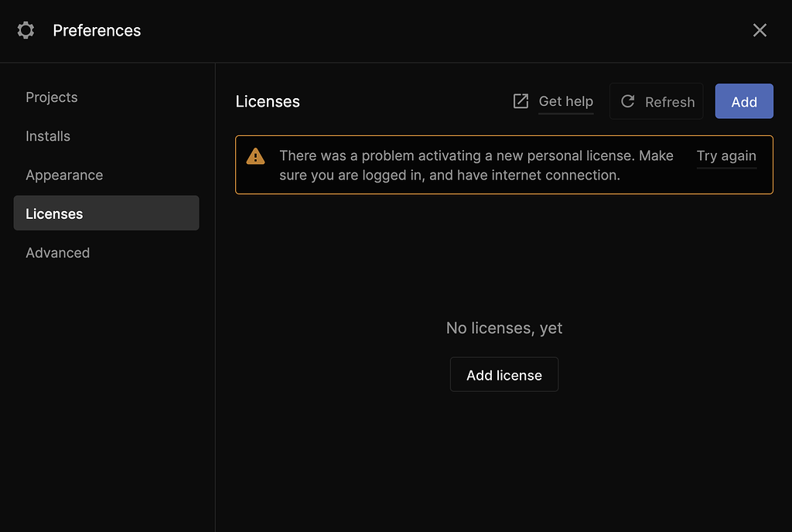Click the Licenses panel heading
The image size is (792, 532).
click(x=268, y=101)
